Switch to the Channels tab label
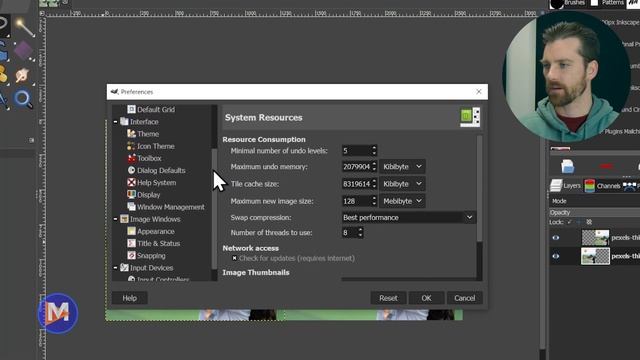 [x=608, y=186]
